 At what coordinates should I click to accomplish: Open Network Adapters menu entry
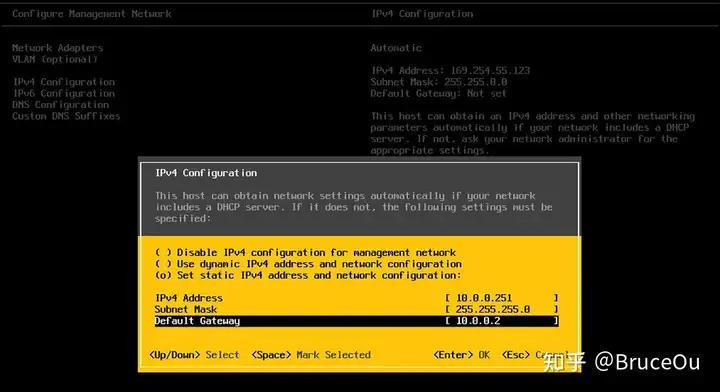click(58, 48)
